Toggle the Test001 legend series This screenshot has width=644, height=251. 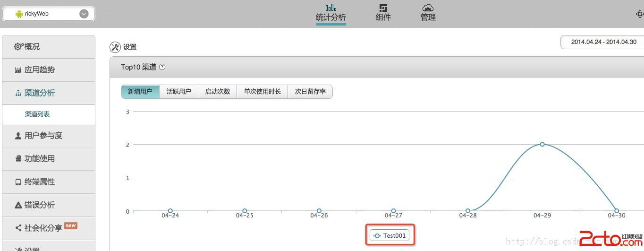[x=390, y=235]
